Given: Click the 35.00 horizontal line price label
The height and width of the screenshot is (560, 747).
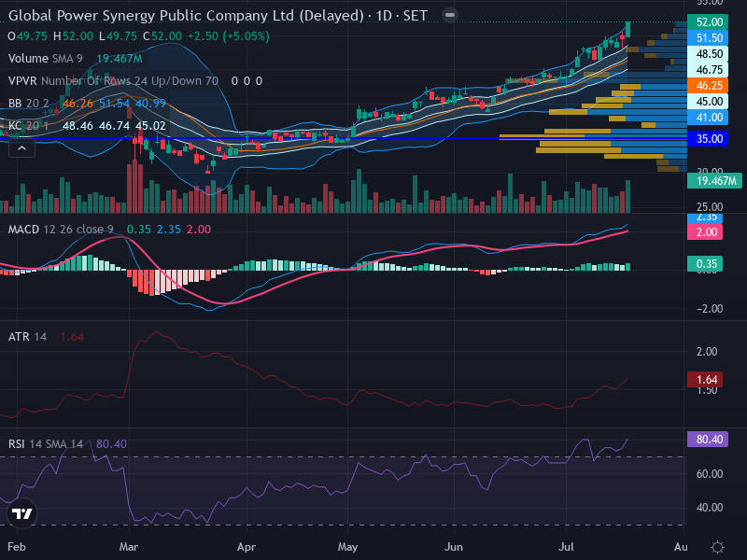Looking at the screenshot, I should [x=708, y=138].
